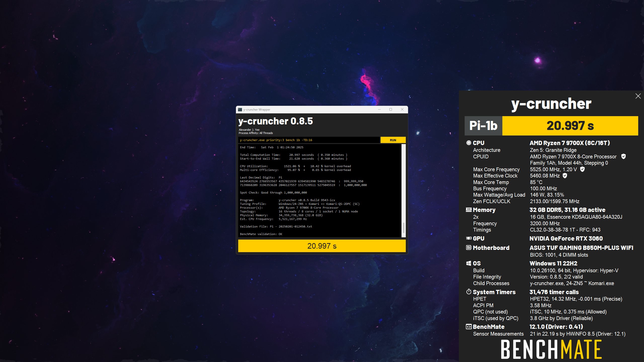Click 'Total Computation Time' line in console
644x362 pixels.
[294, 155]
